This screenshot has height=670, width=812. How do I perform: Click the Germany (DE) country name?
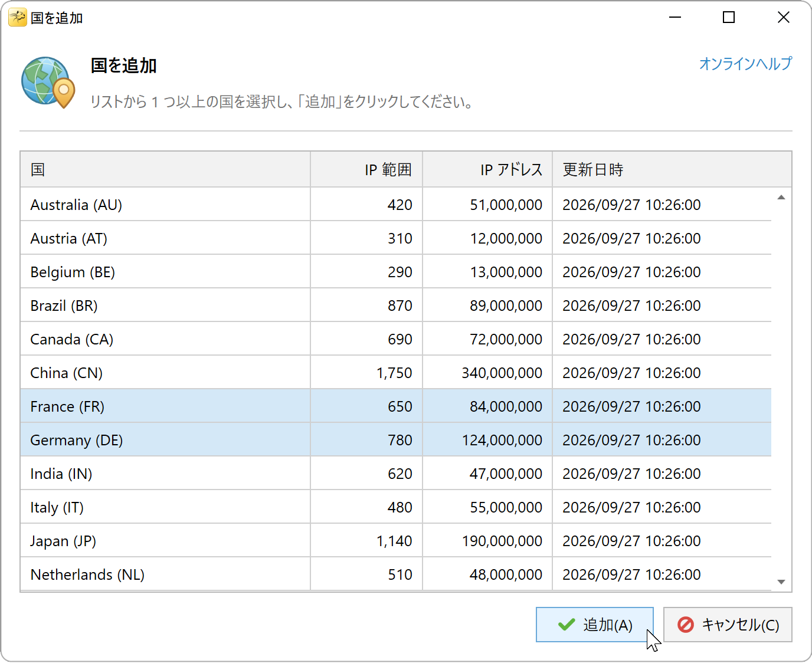coord(77,441)
